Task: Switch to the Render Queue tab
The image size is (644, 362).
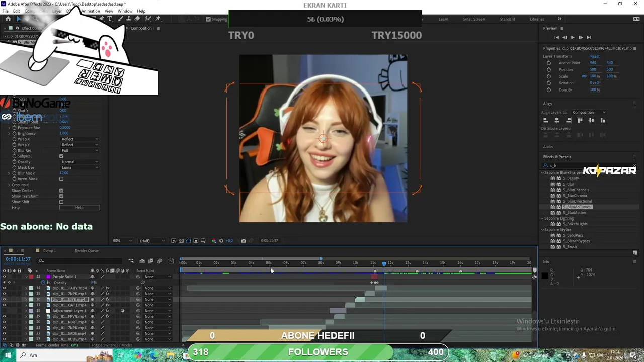Action: click(x=87, y=250)
